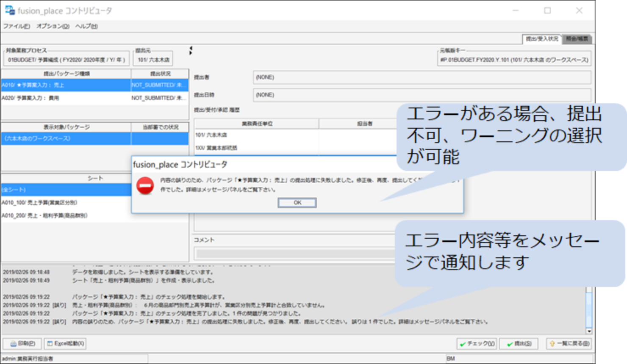This screenshot has width=627, height=364.
Task: Switch to the 提出/受入状況 tab
Action: [x=542, y=39]
